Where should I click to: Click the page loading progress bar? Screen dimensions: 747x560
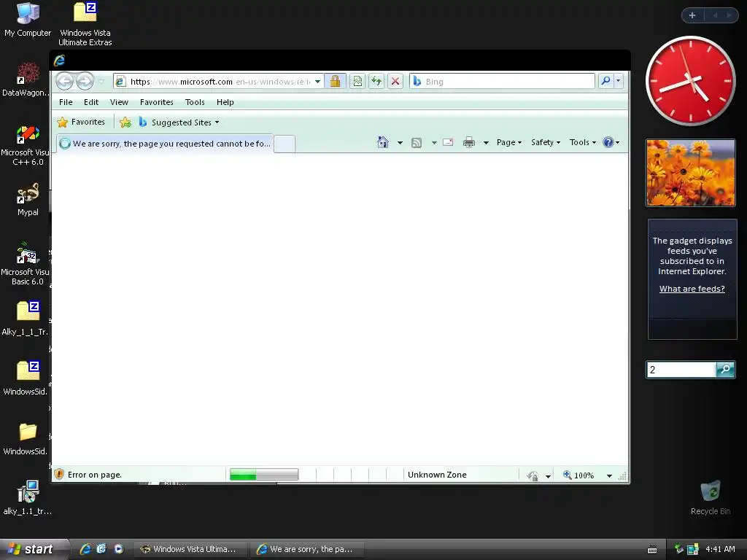[264, 474]
